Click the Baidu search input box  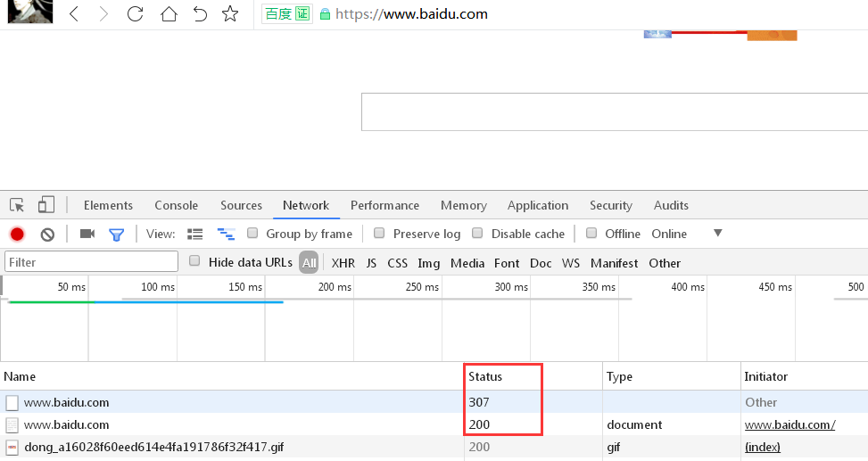pyautogui.click(x=615, y=111)
